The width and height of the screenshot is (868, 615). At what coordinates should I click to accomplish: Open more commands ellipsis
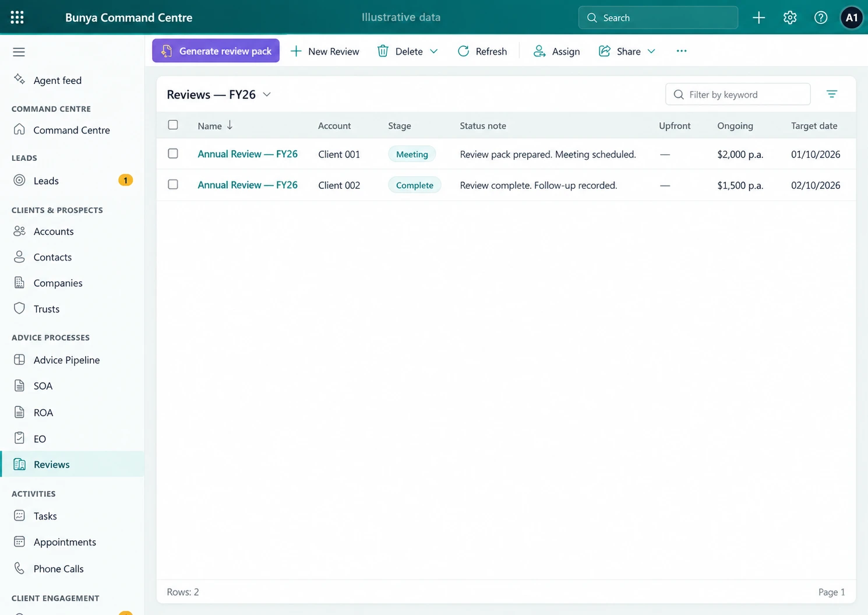682,51
